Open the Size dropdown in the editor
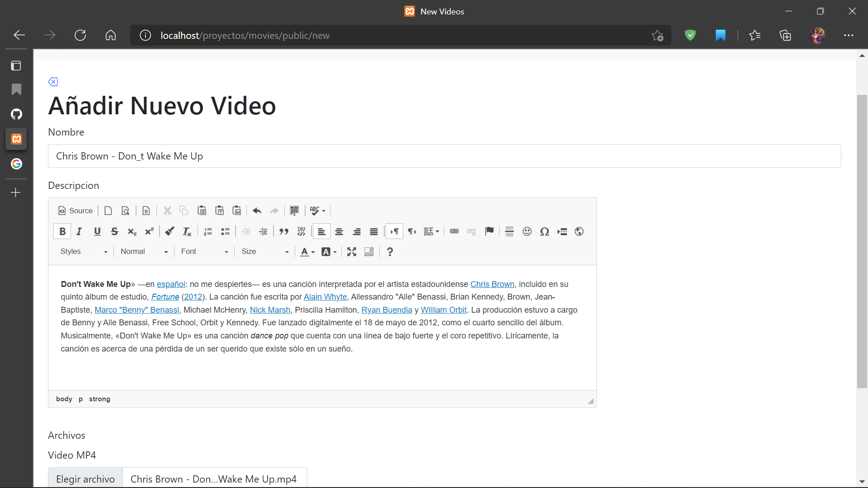Screen dimensions: 868x488 tap(264, 251)
